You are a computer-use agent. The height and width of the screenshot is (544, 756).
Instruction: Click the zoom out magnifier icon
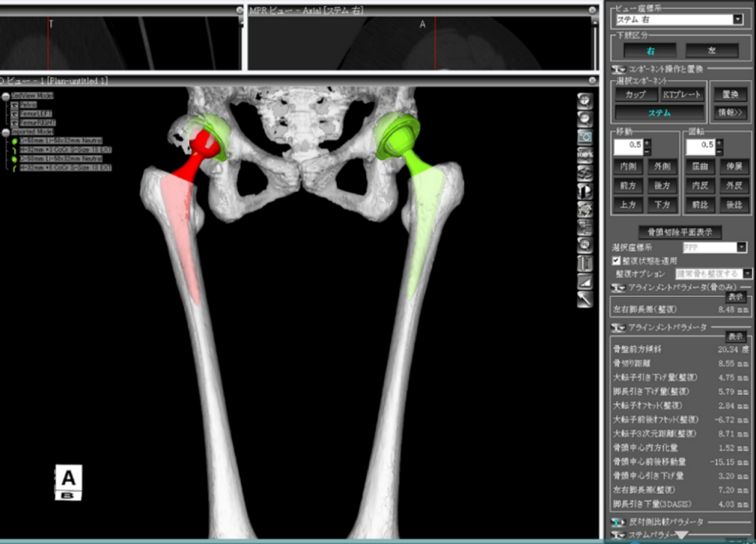pos(584,119)
